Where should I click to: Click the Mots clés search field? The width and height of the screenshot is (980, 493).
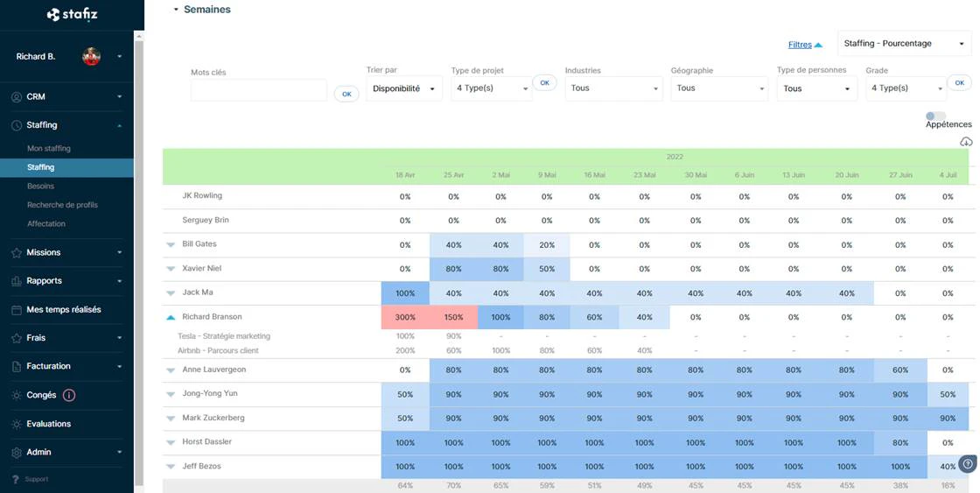point(259,90)
